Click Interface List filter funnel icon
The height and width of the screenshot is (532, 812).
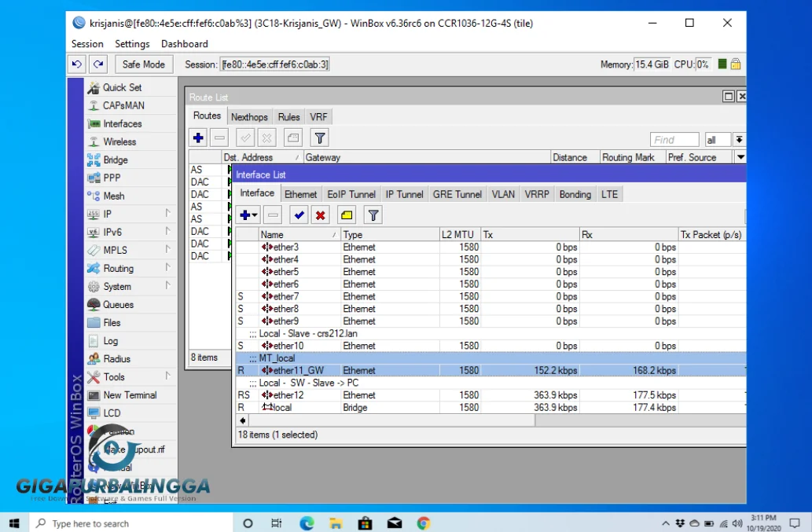[x=373, y=215]
